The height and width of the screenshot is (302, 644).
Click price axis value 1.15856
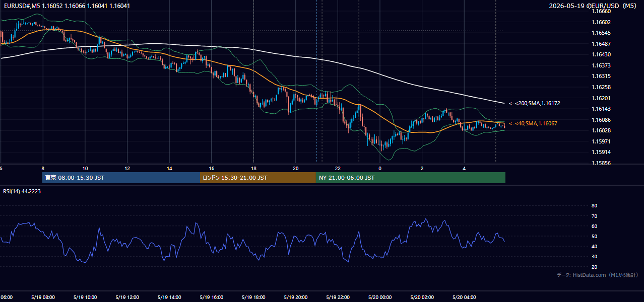(601, 163)
